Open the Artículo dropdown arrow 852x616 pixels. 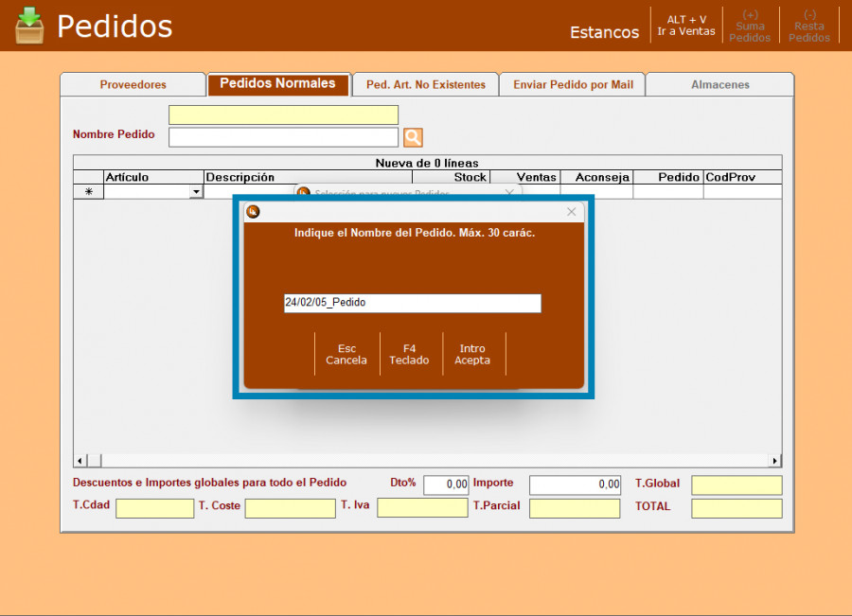point(196,191)
